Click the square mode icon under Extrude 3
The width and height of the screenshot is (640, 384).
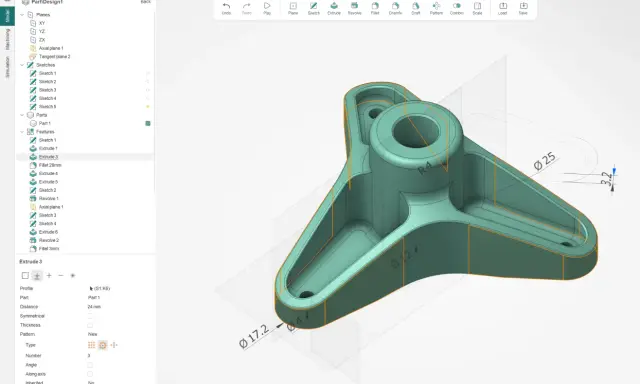[25, 276]
